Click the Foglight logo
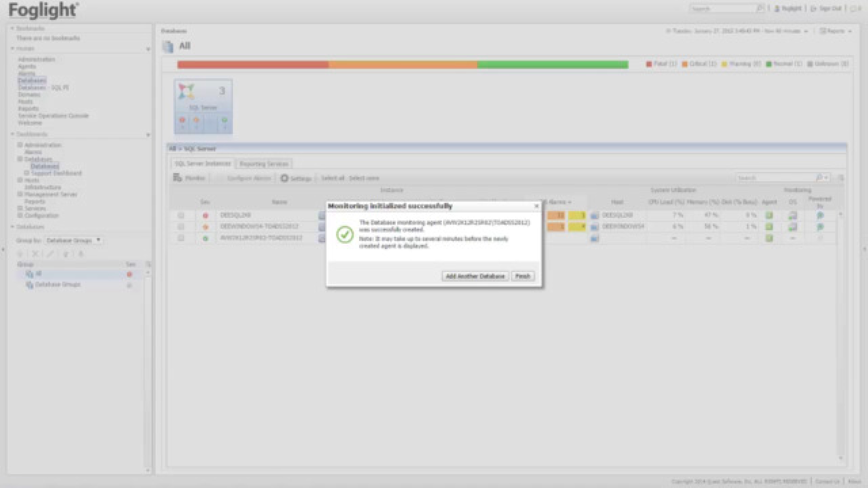Viewport: 868px width, 488px height. click(x=43, y=10)
